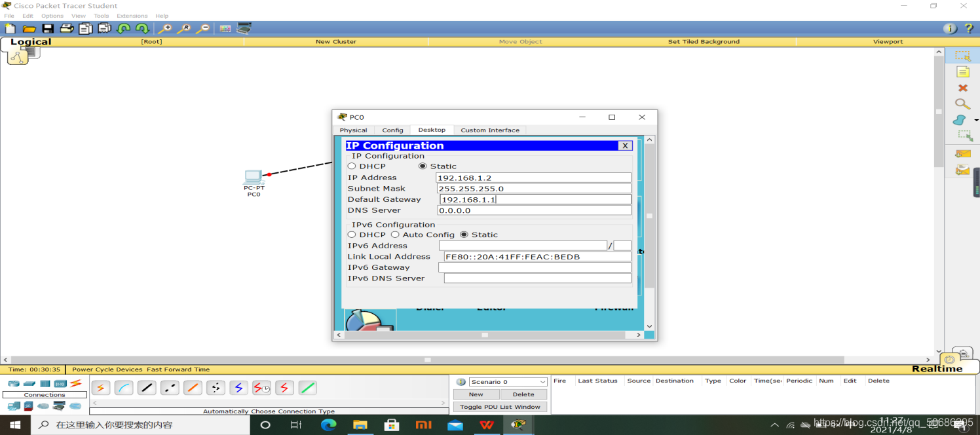980x435 pixels.
Task: Click Power Cycle Devices
Action: (107, 369)
